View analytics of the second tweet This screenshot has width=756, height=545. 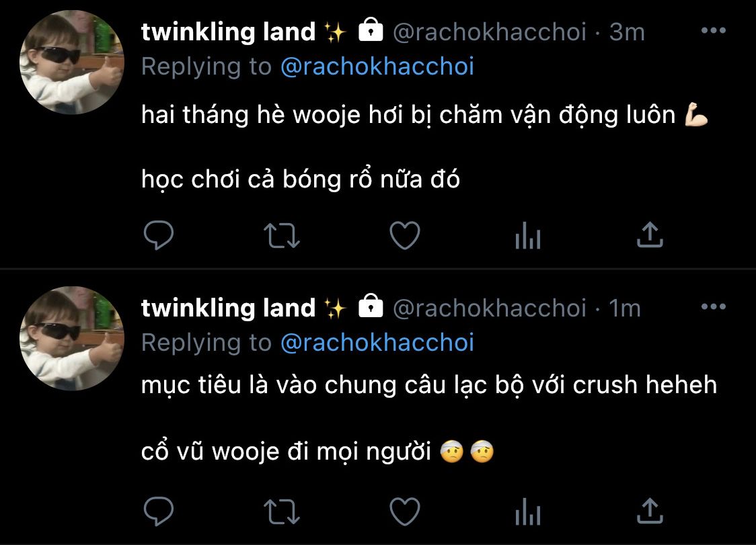click(528, 511)
